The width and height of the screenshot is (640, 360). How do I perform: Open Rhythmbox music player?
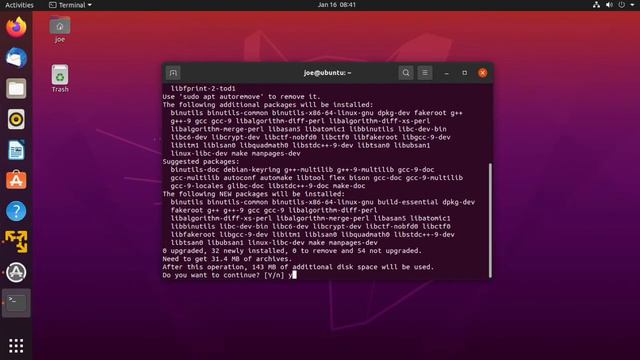tap(16, 119)
